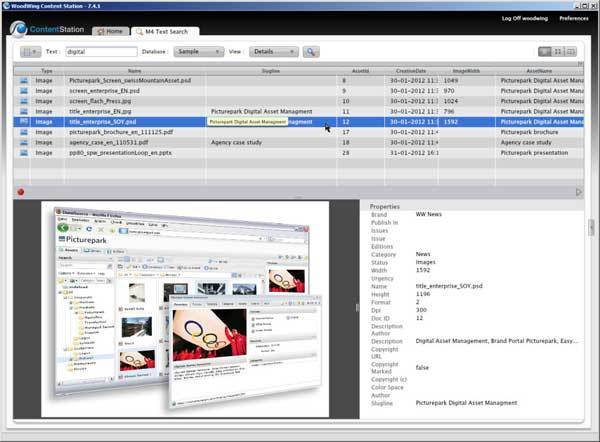Select row screen_flach_Press.jpg
The image size is (600, 442).
pyautogui.click(x=298, y=101)
